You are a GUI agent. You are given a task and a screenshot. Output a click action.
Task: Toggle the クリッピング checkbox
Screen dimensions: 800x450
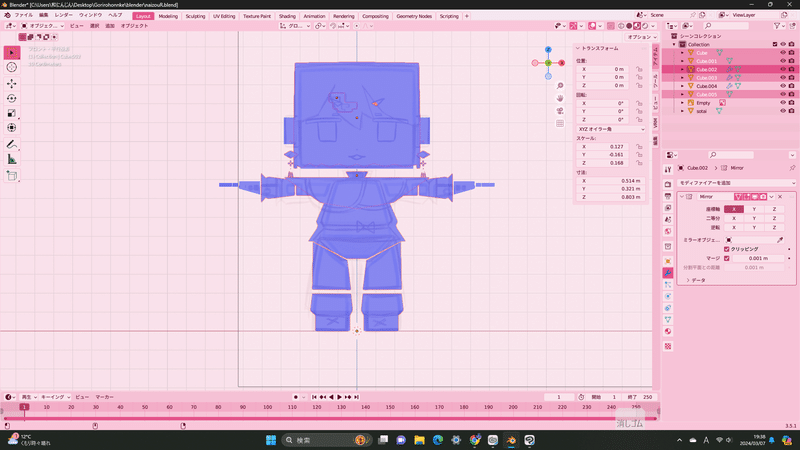[727, 249]
